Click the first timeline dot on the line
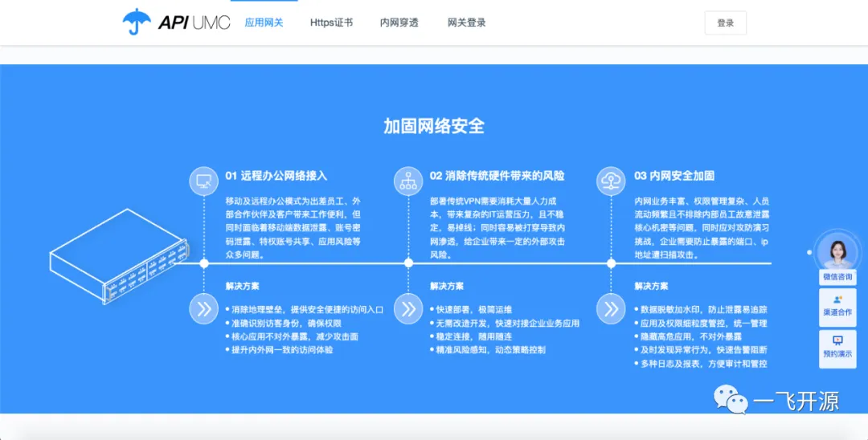The width and height of the screenshot is (868, 440). (204, 263)
